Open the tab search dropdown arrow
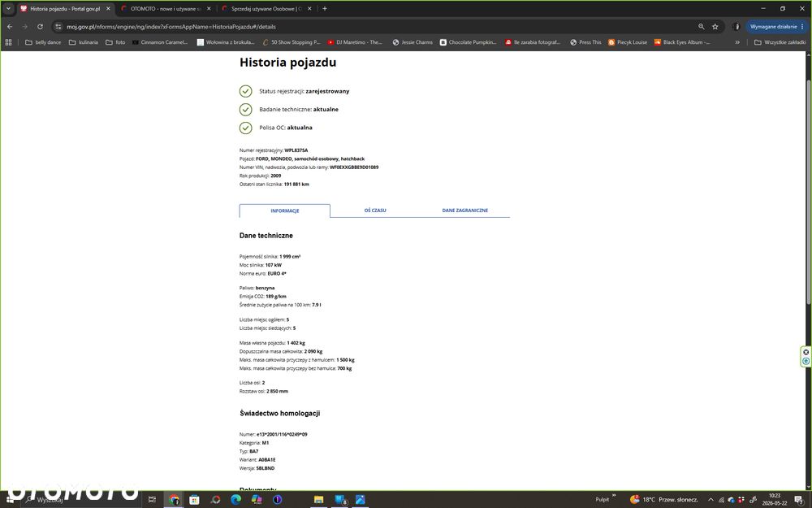Screen dimensions: 812x508 coord(8,8)
